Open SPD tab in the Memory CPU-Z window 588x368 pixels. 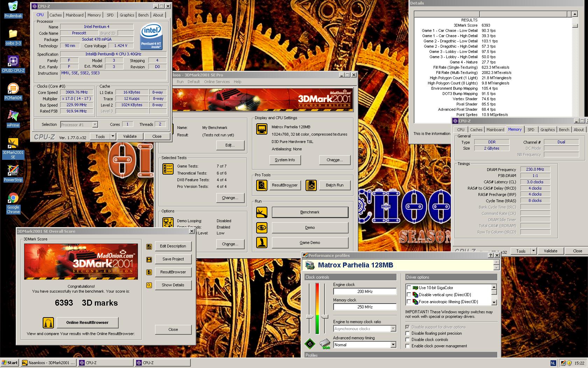(x=531, y=130)
